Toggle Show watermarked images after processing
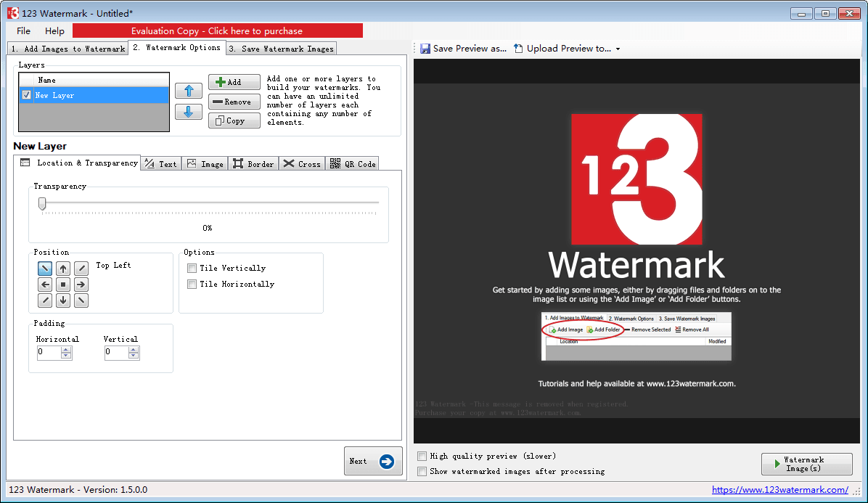868x503 pixels. point(422,472)
